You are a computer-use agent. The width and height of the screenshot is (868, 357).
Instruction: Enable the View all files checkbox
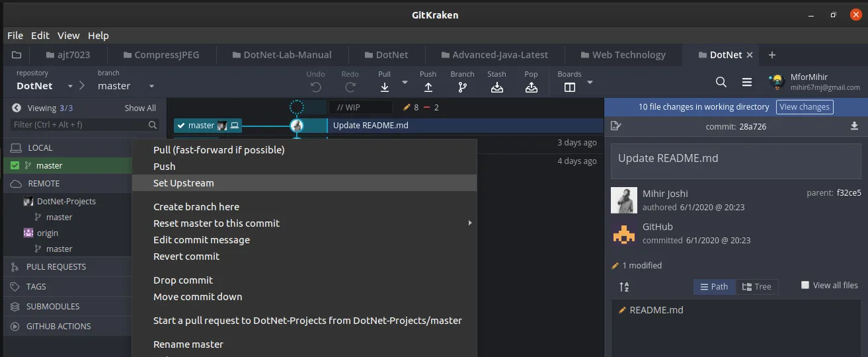[805, 285]
